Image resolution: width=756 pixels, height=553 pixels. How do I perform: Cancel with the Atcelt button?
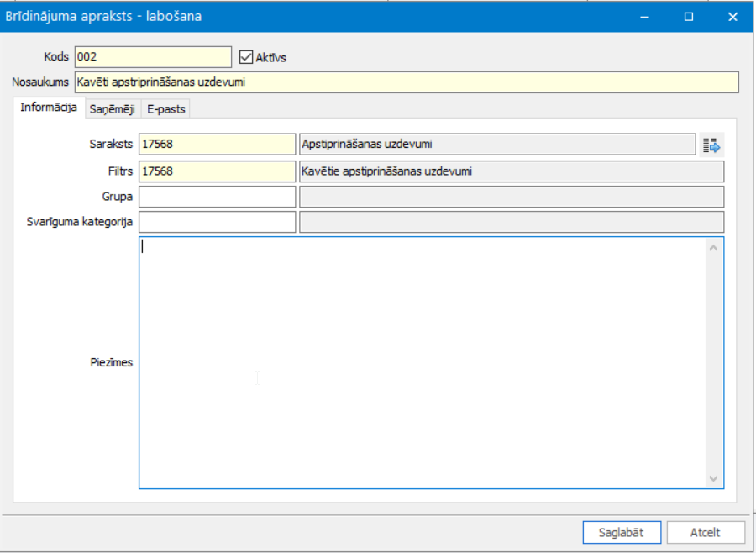(705, 532)
